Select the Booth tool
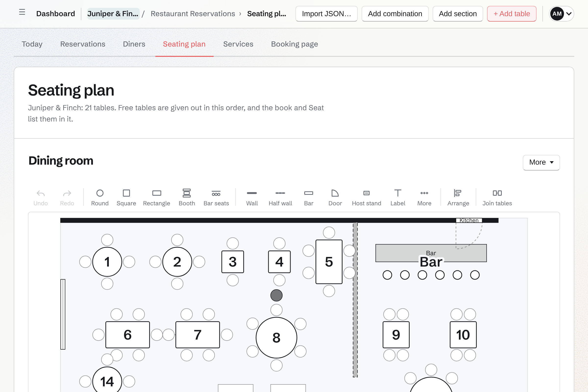Screen dimensions: 588x392 point(187,197)
